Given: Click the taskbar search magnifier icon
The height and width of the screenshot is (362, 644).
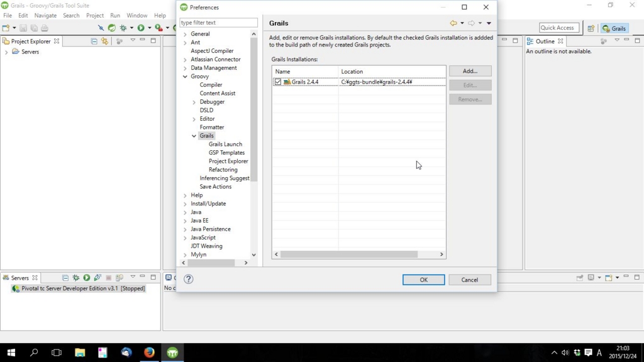Looking at the screenshot, I should pos(34,353).
